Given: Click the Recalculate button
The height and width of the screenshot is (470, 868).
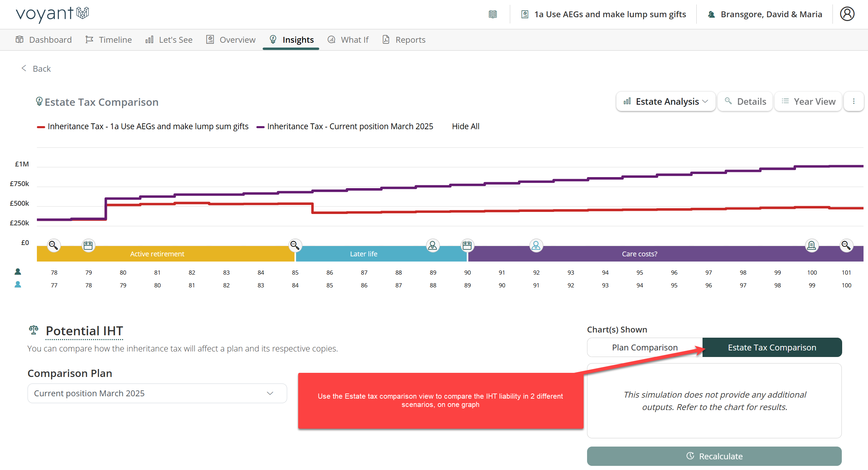Looking at the screenshot, I should [x=714, y=456].
